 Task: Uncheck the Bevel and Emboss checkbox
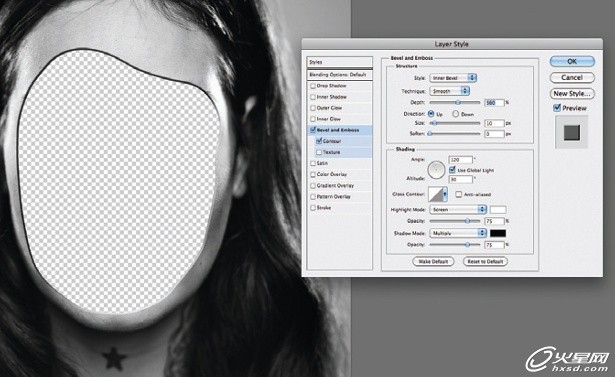(x=313, y=130)
